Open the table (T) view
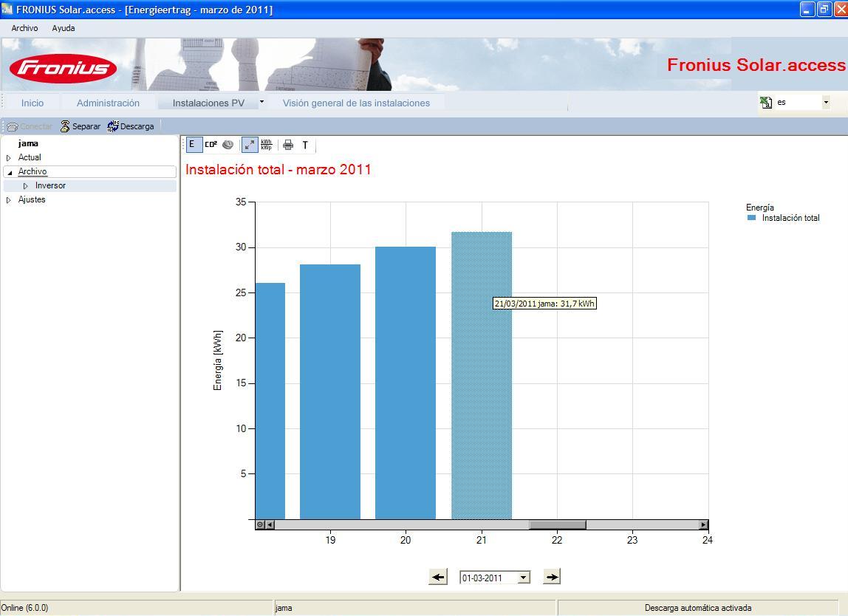The width and height of the screenshot is (848, 616). pyautogui.click(x=305, y=145)
